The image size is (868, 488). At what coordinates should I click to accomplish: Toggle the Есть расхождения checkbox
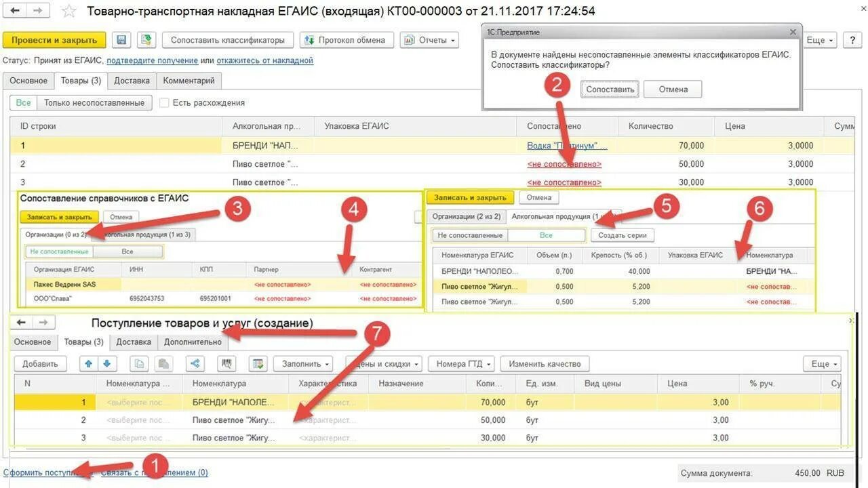tap(164, 103)
